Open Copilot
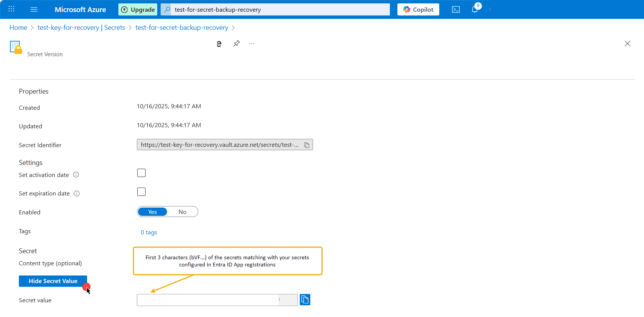The image size is (644, 317). tap(418, 9)
